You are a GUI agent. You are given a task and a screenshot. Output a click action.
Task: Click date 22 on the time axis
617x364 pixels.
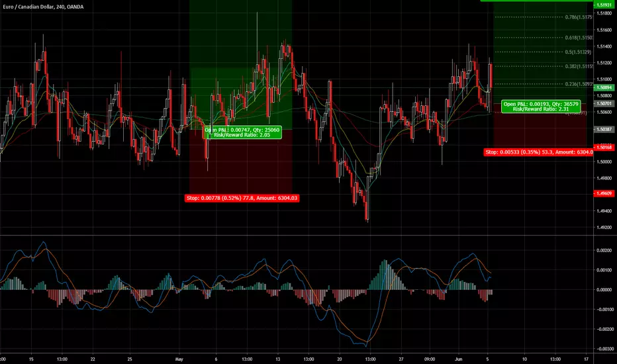(x=93, y=359)
